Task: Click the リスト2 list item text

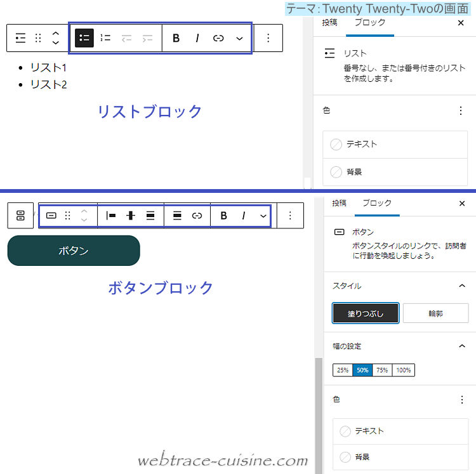Action: click(49, 84)
